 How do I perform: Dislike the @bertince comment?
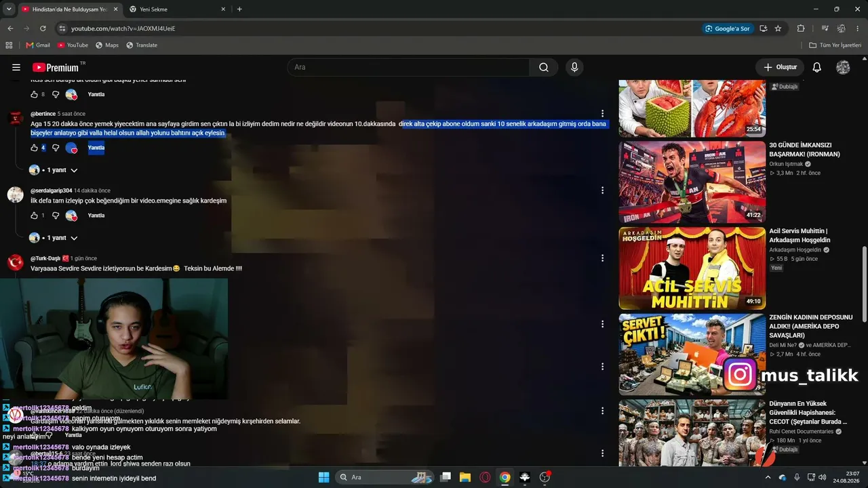point(56,148)
